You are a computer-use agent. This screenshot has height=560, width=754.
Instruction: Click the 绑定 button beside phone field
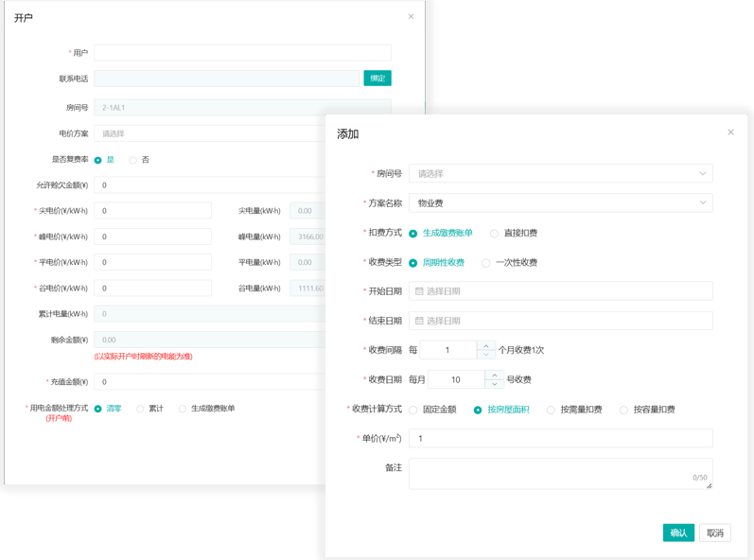point(377,79)
